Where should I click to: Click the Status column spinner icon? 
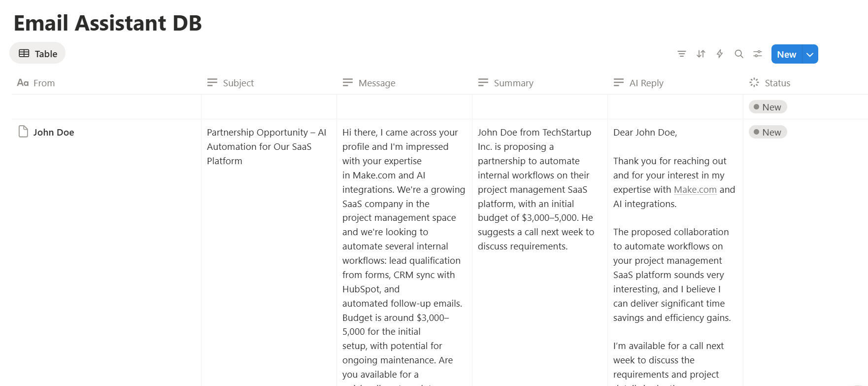tap(754, 83)
